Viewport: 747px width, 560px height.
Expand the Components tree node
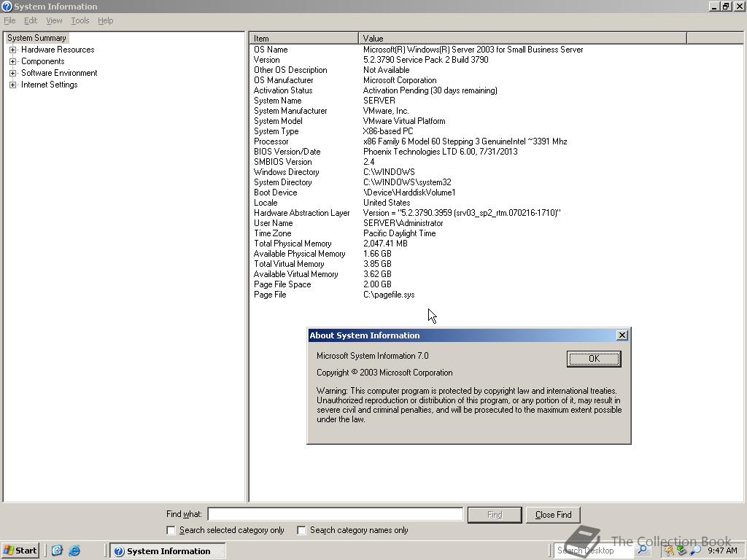(x=13, y=61)
